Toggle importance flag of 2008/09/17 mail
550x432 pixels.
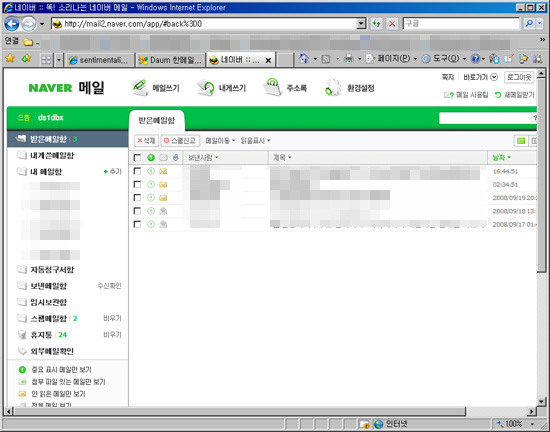point(151,224)
